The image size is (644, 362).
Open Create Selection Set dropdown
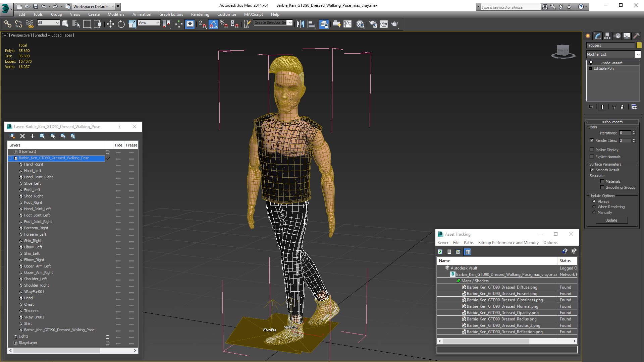pyautogui.click(x=290, y=22)
